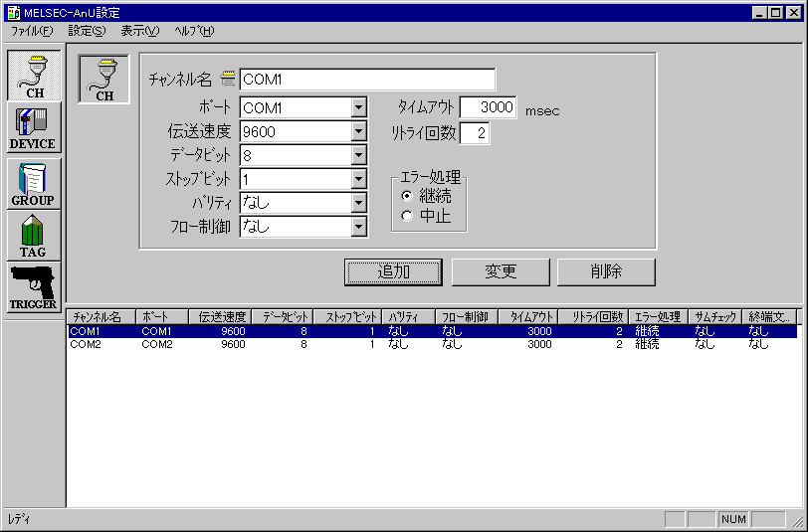Expand the ポート dropdown
The image size is (808, 532).
click(x=358, y=107)
